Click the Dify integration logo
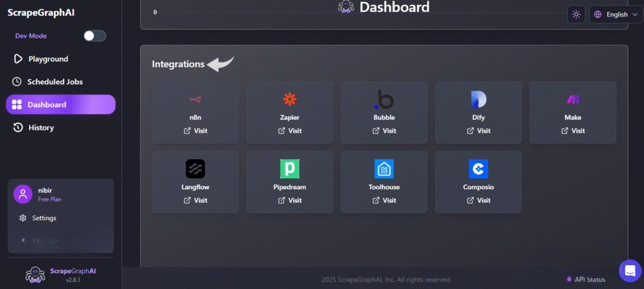 [x=478, y=99]
